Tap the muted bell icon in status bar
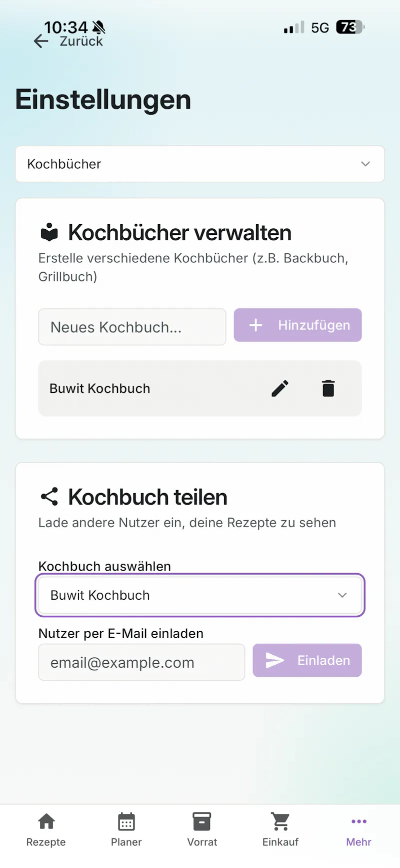 pyautogui.click(x=99, y=27)
